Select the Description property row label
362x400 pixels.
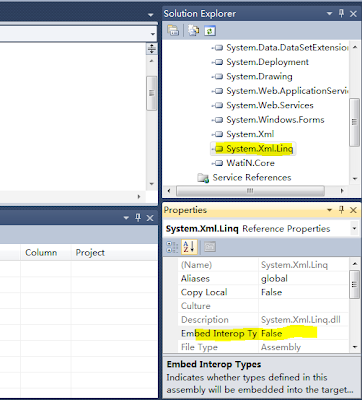205,320
